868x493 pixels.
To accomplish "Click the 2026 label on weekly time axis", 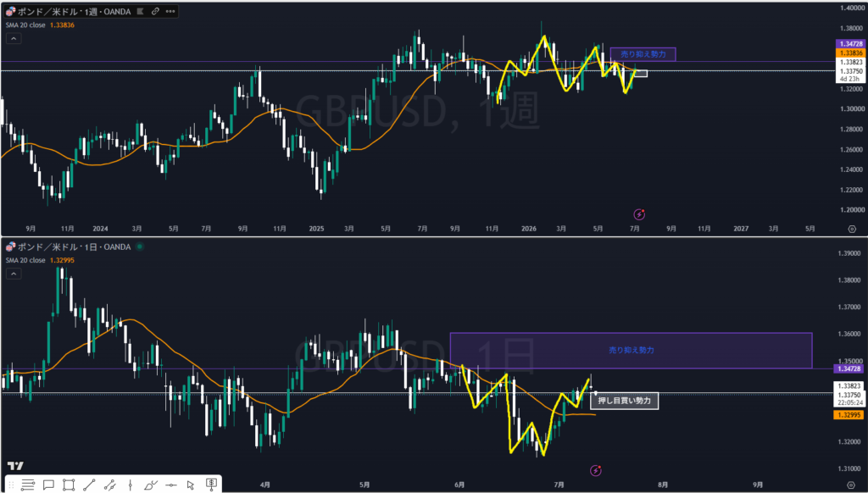I will click(x=529, y=229).
